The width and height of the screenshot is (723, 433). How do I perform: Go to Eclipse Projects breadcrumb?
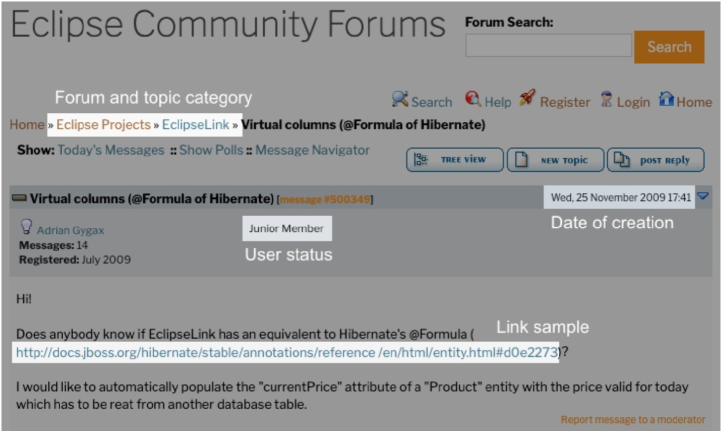[x=103, y=125]
